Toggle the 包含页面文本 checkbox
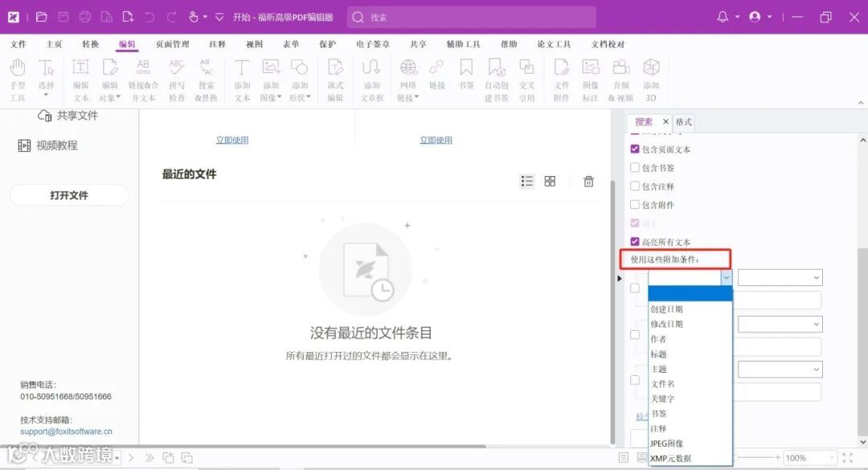Viewport: 868px width, 470px height. (635, 149)
